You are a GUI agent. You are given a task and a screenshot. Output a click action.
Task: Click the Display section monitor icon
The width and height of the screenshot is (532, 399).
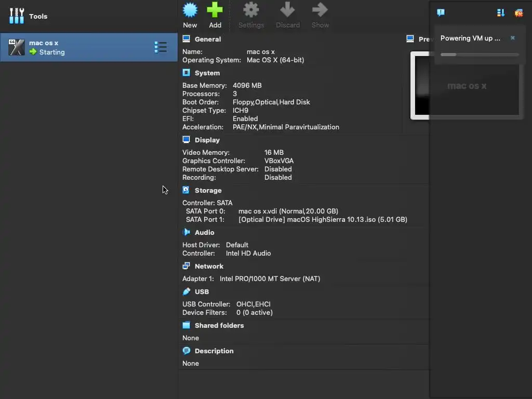(187, 139)
